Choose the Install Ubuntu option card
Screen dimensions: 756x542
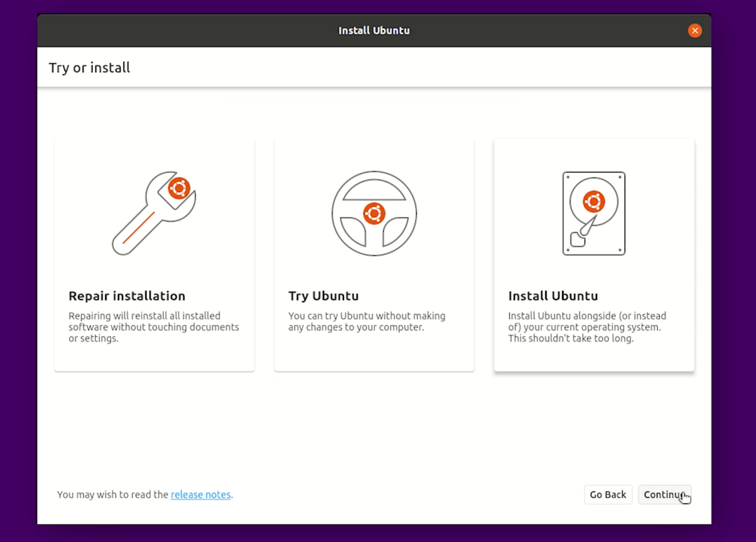[593, 255]
